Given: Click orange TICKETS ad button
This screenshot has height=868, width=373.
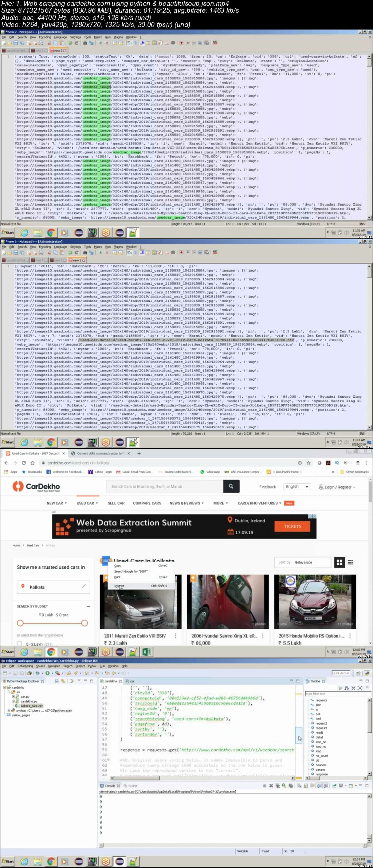Looking at the screenshot, I should (292, 526).
